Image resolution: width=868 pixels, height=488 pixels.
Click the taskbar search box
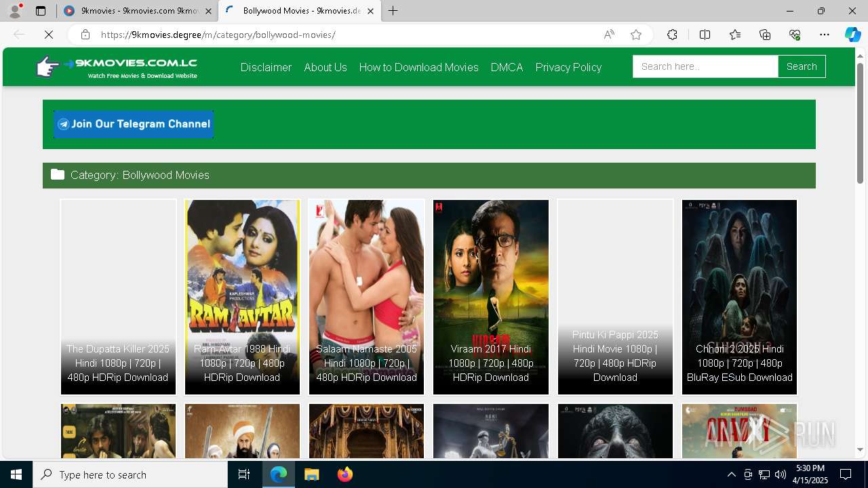[x=130, y=474]
